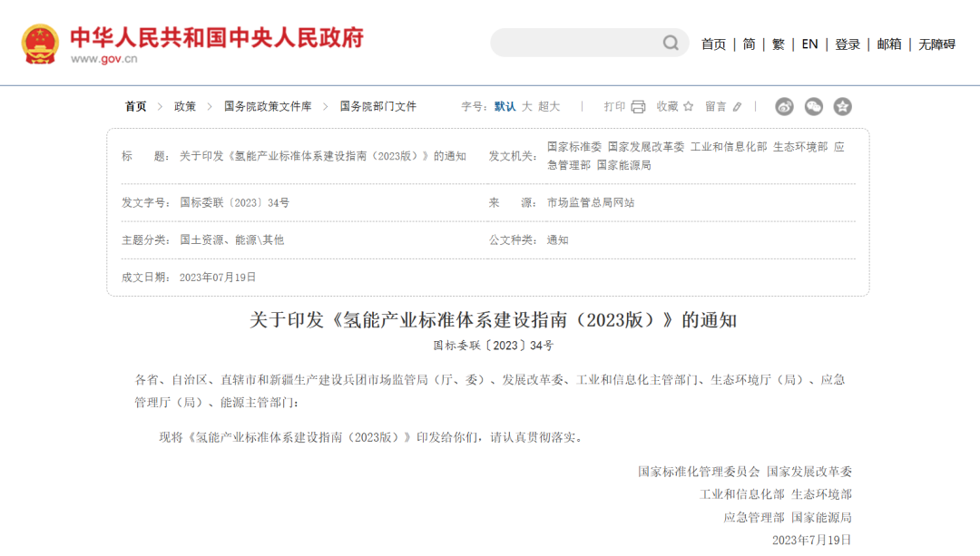Click the large article heading 关于印发…的通知

click(493, 320)
